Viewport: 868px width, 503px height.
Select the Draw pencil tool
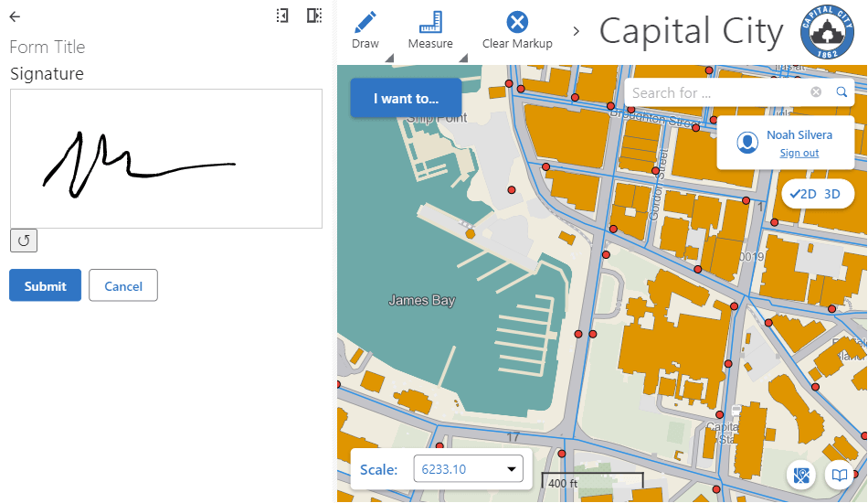365,23
